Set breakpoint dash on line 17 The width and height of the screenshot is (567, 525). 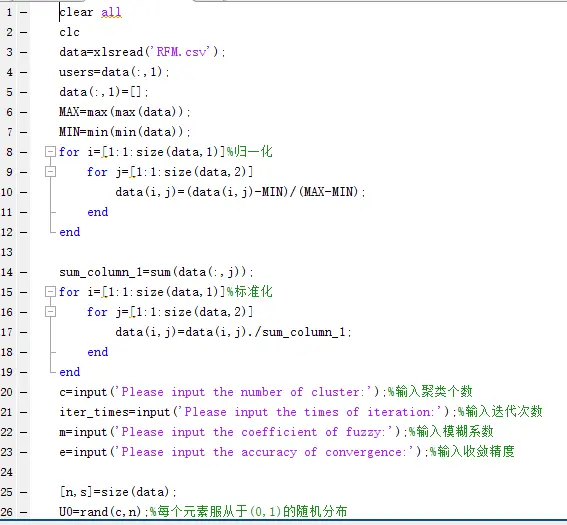point(24,332)
